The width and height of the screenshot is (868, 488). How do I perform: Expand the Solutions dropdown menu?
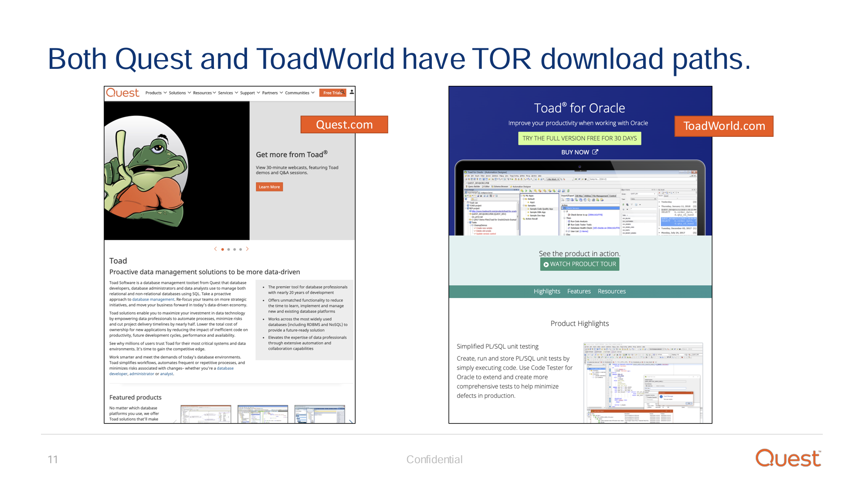point(180,93)
